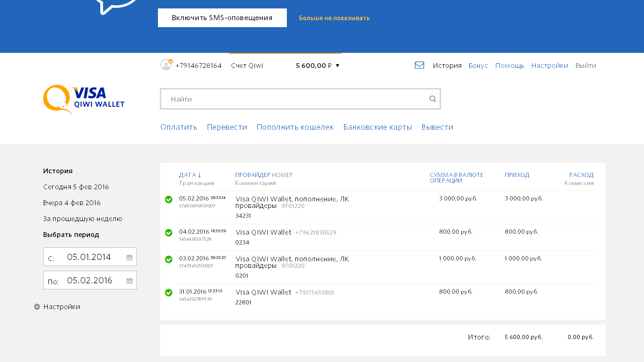The image size is (644, 362).
Task: Click phone number +79146728164
Action: [x=198, y=66]
